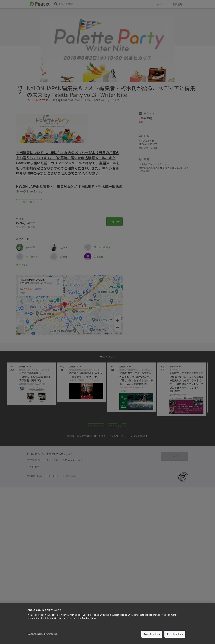The width and height of the screenshot is (215, 644).
Task: Click the ヘルプ button in the footer
Action: tap(174, 456)
